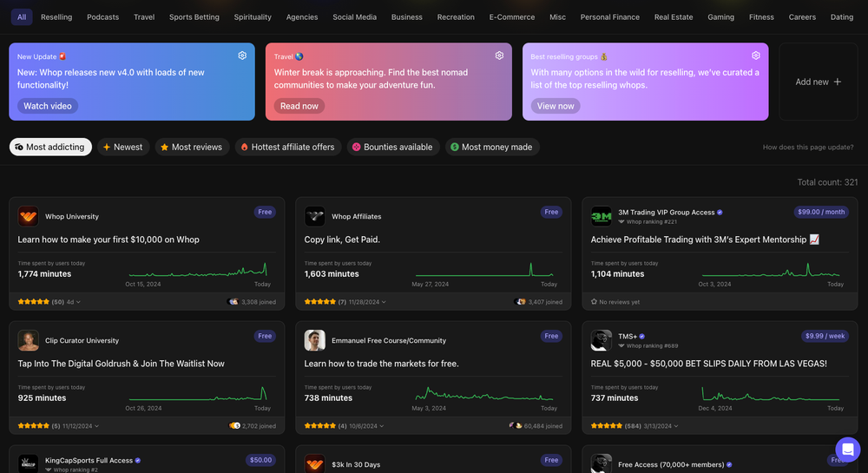Click Emmanuel Free Course usage chart
Viewport: 868px width, 473px height.
coord(484,394)
